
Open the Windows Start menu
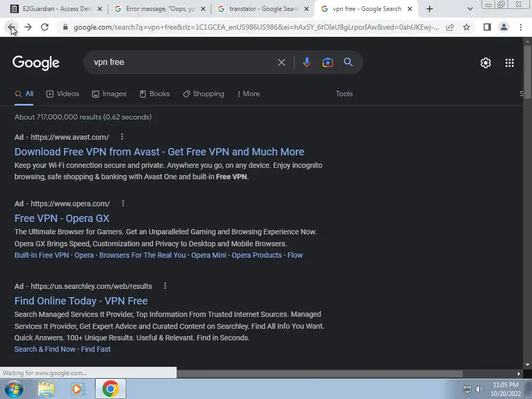coord(14,389)
